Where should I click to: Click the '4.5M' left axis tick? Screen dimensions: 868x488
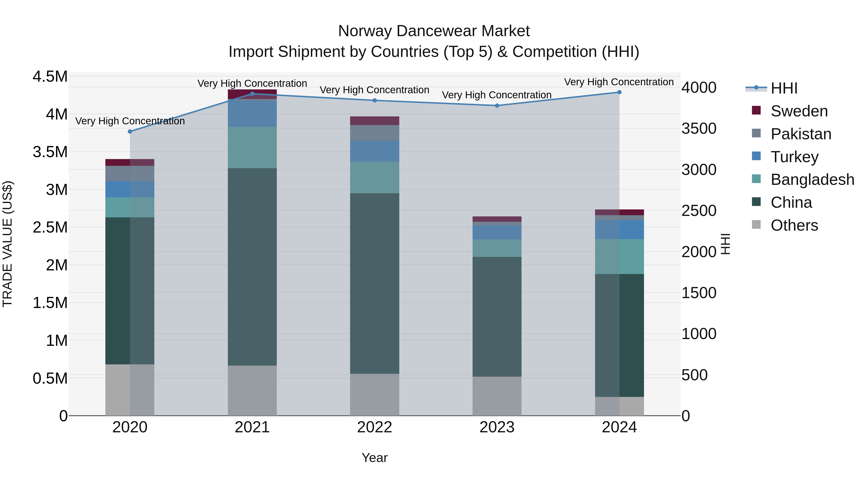(50, 76)
